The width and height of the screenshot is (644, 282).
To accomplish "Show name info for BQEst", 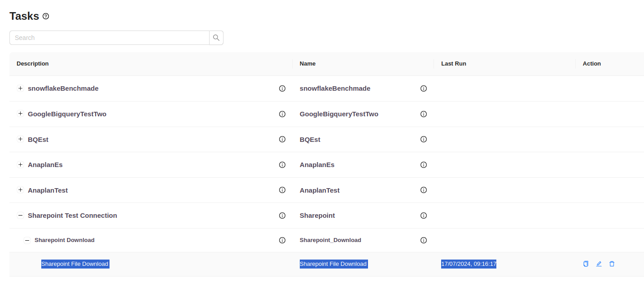I will click(x=423, y=139).
